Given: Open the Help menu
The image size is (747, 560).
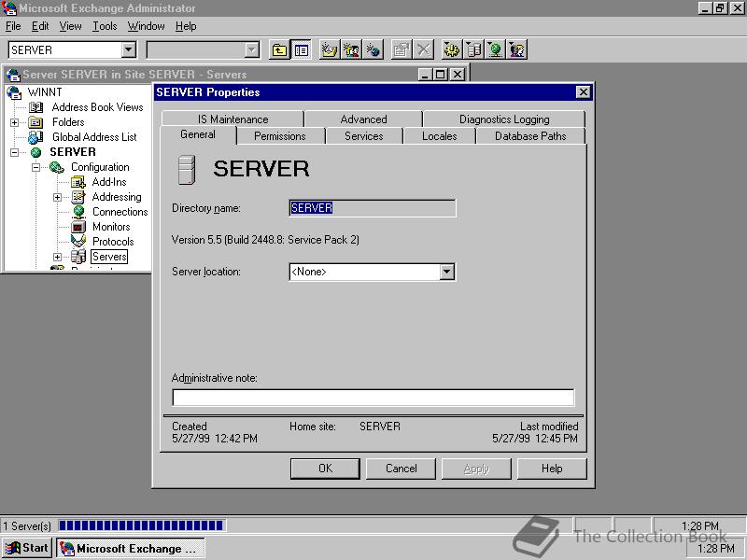Looking at the screenshot, I should pyautogui.click(x=186, y=26).
